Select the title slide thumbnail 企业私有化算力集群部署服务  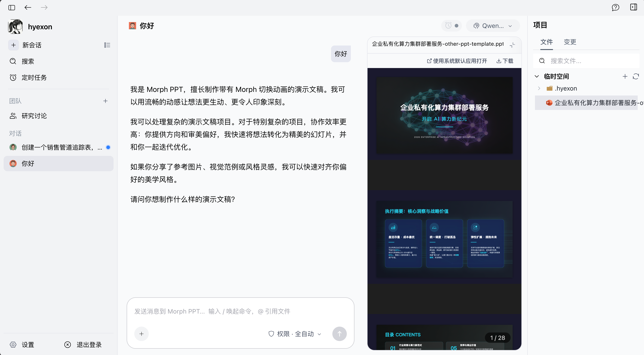tap(444, 115)
